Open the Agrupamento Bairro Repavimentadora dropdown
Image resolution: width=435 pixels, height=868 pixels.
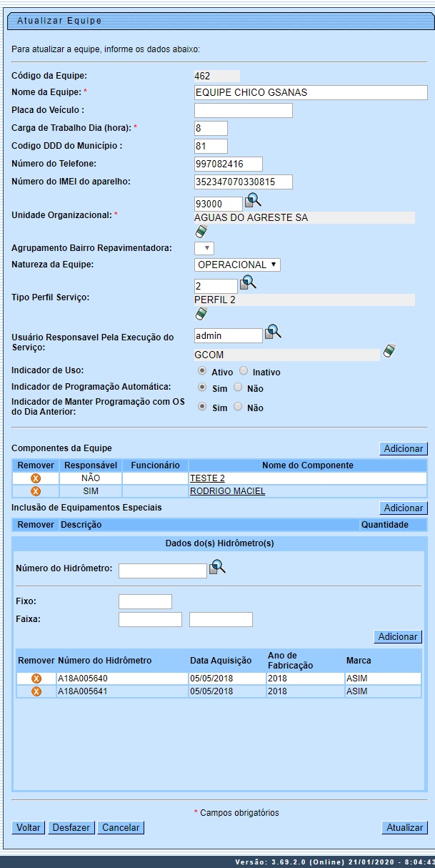[x=204, y=248]
